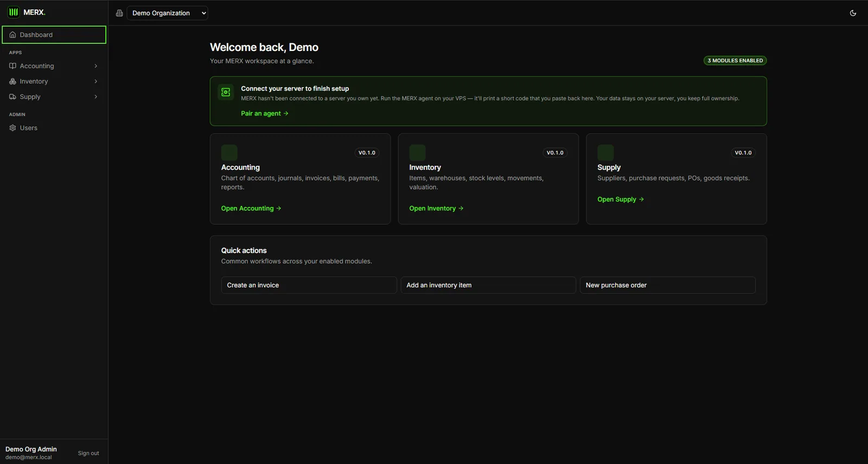Screen dimensions: 868x464
Task: Click the organization building icon in top bar
Action: [x=119, y=13]
